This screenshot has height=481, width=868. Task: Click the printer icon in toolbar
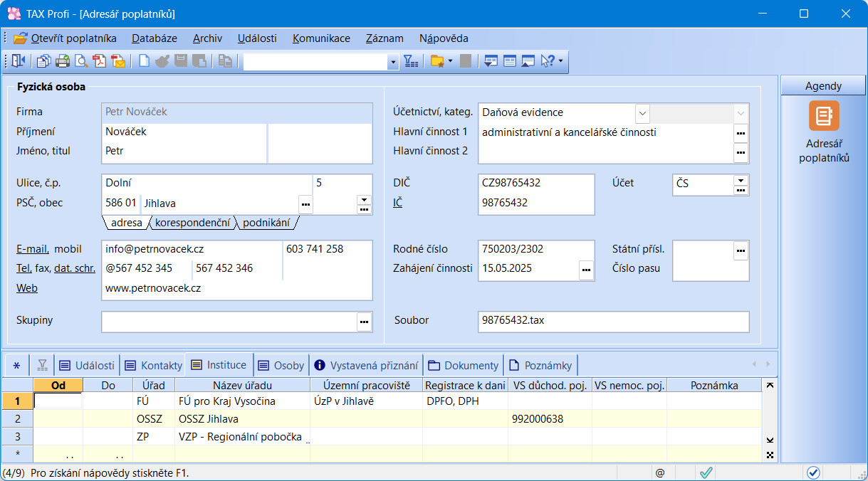tap(63, 61)
